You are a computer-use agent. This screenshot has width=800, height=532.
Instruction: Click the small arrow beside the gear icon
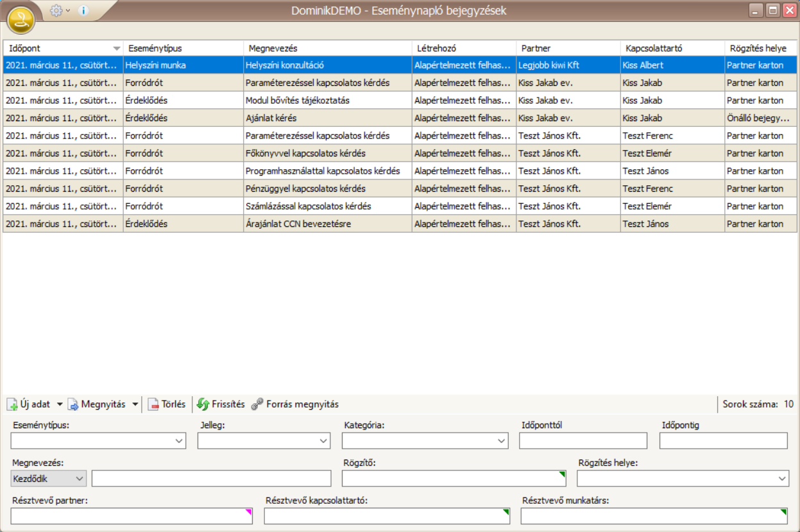click(68, 11)
